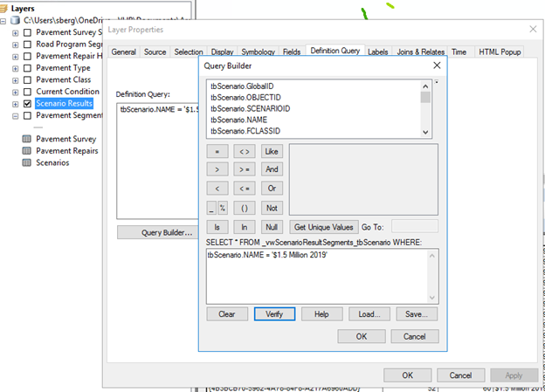Click Get Unique Values

tap(325, 227)
